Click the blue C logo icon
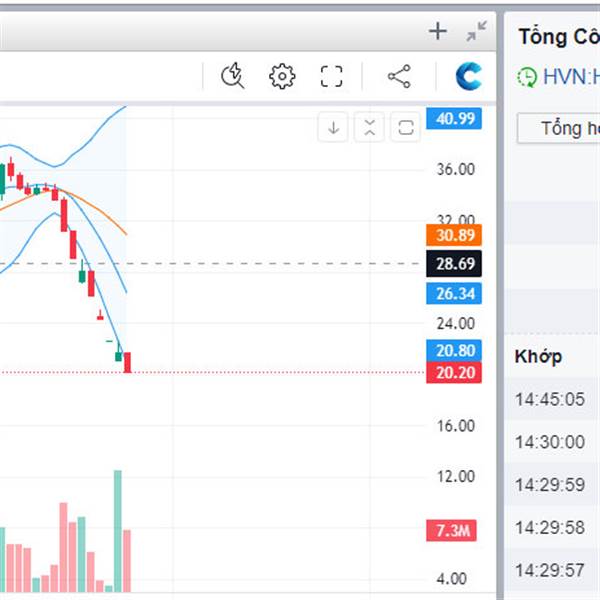This screenshot has height=600, width=600. (468, 76)
